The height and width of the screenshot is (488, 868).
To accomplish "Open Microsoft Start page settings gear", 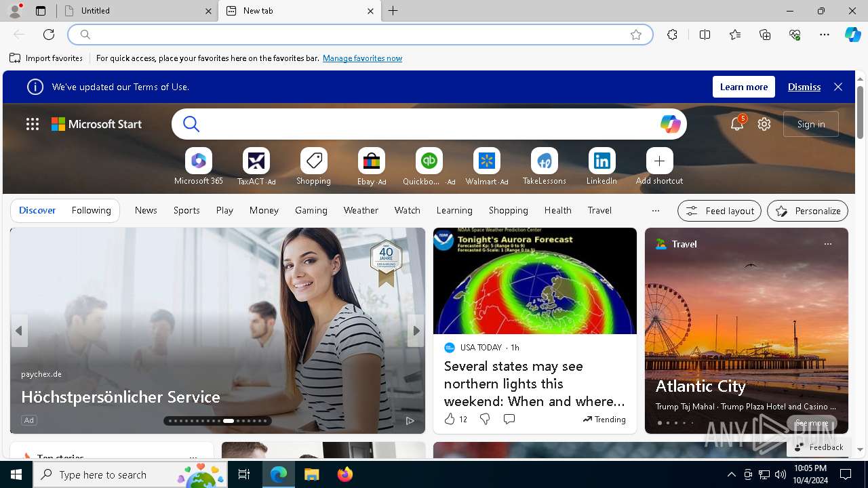I will (x=764, y=124).
